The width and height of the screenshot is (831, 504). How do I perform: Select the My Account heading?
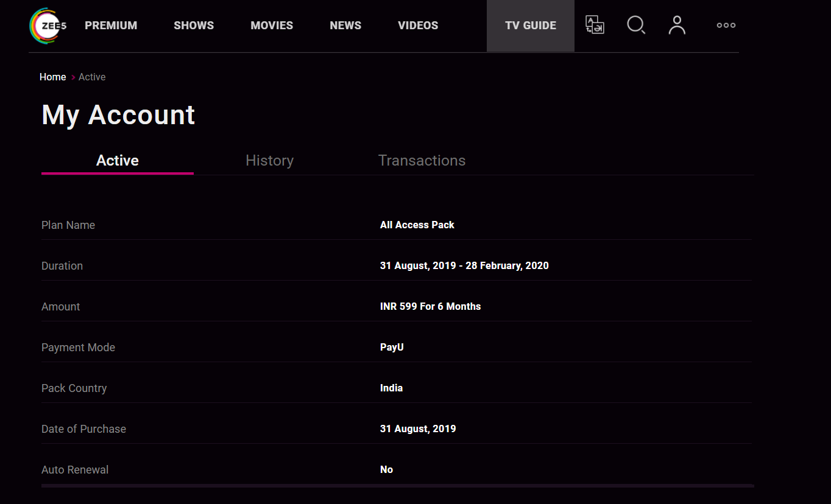pos(118,115)
